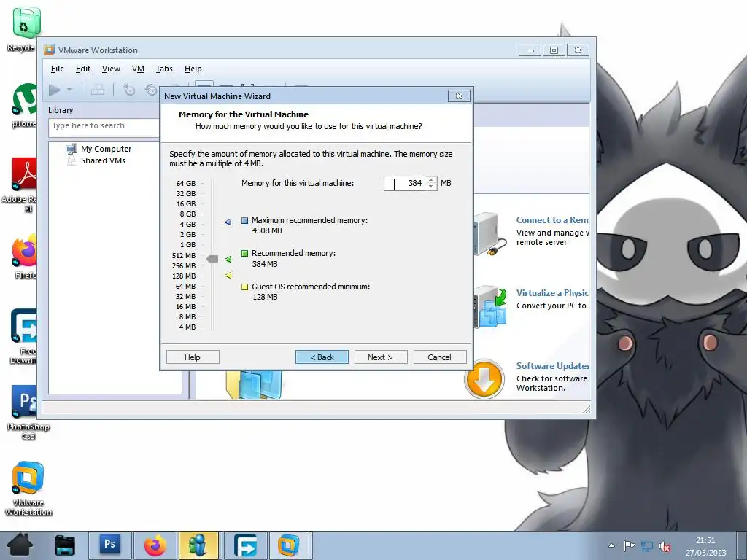
Task: Click the green Recommended memory legend square
Action: (244, 253)
